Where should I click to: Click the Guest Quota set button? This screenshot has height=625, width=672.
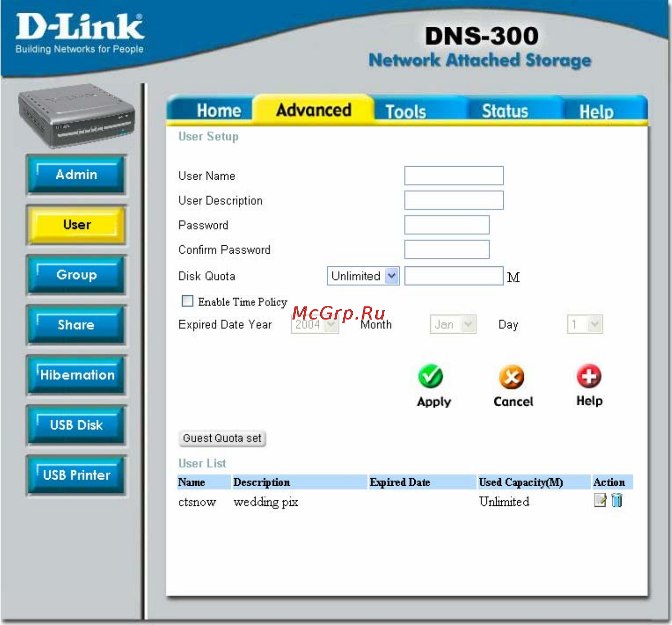click(222, 438)
